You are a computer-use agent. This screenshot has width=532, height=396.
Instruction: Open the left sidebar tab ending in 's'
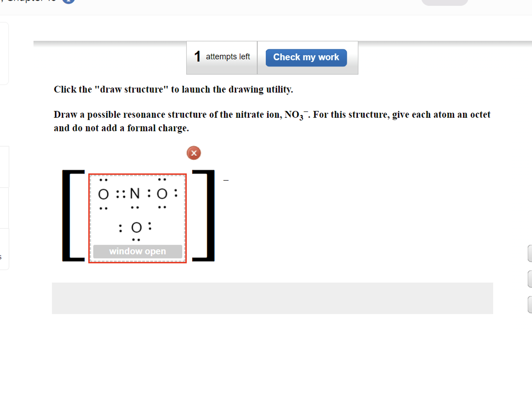[x=4, y=249]
